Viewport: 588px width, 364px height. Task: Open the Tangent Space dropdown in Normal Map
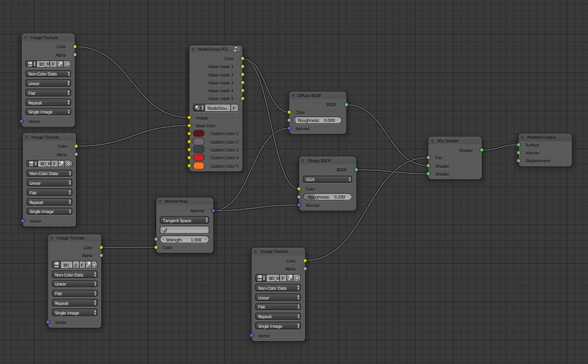coord(184,220)
